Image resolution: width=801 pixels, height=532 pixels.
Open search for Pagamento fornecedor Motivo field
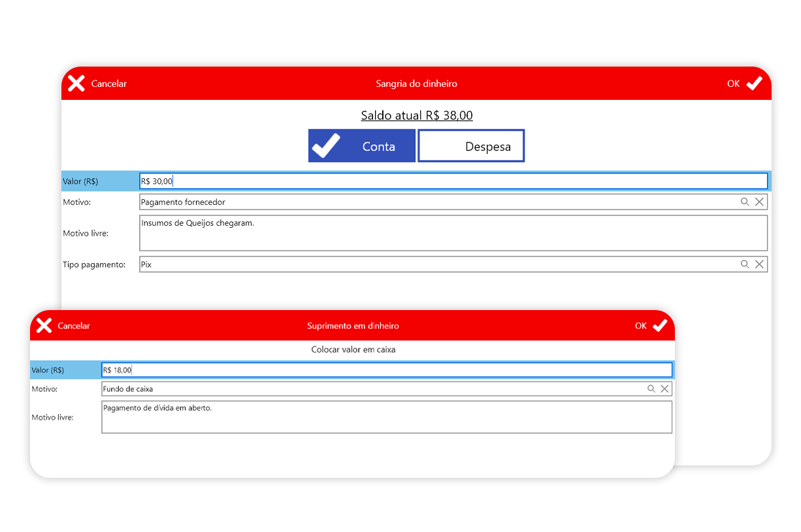click(745, 202)
